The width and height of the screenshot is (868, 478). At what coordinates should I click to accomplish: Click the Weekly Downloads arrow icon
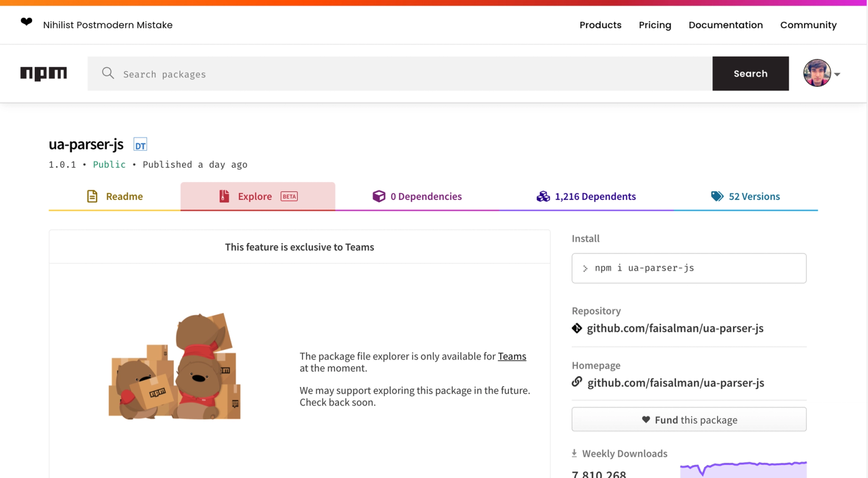click(574, 453)
